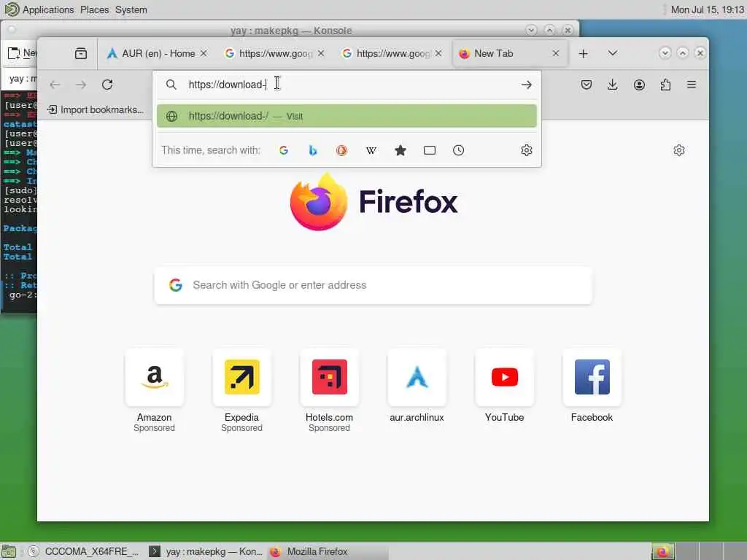Open the Firefox hamburger application menu
The image size is (747, 560).
click(692, 85)
